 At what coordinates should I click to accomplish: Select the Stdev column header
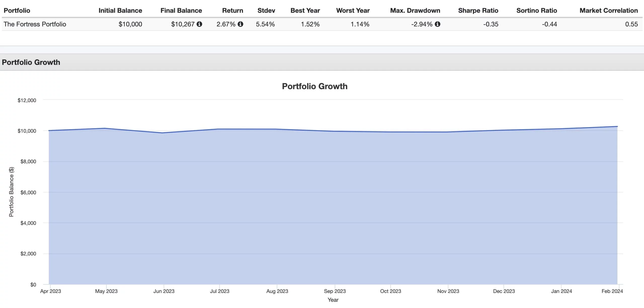tap(266, 11)
